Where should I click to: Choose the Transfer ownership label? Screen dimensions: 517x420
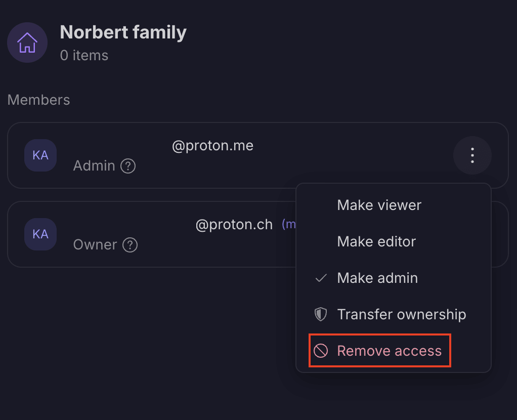coord(401,314)
